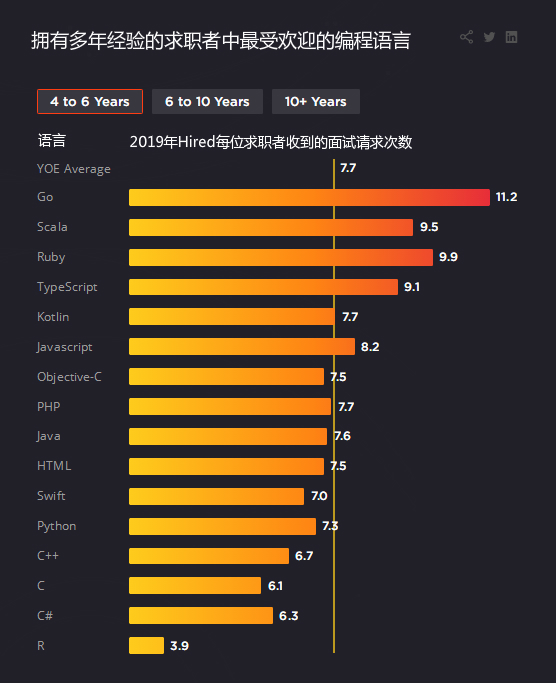Select the Scala bar at 9.5
The height and width of the screenshot is (683, 556).
(x=271, y=227)
